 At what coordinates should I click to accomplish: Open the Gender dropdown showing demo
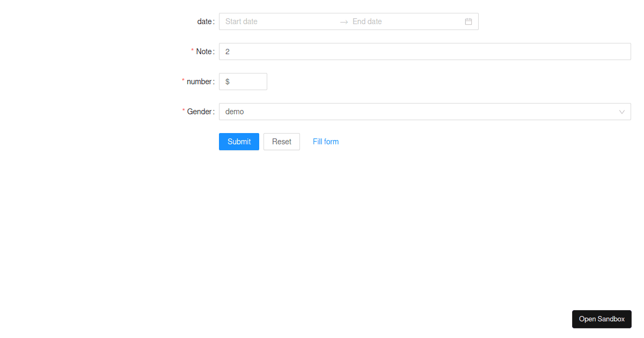coord(376,112)
